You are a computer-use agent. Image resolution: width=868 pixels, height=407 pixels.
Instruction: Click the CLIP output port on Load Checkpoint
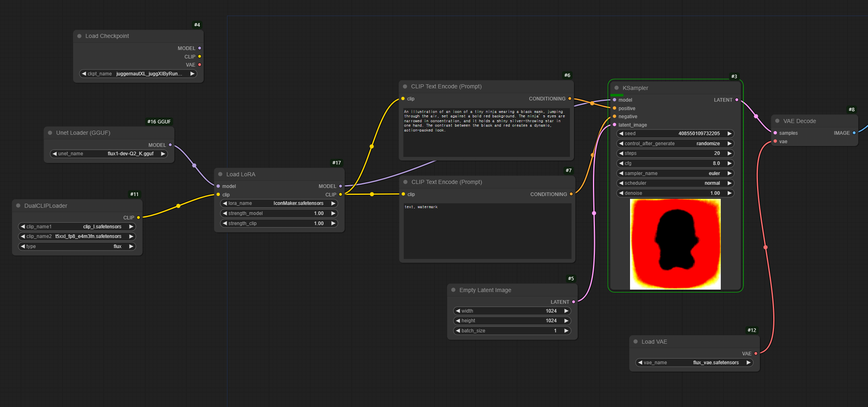pyautogui.click(x=200, y=56)
